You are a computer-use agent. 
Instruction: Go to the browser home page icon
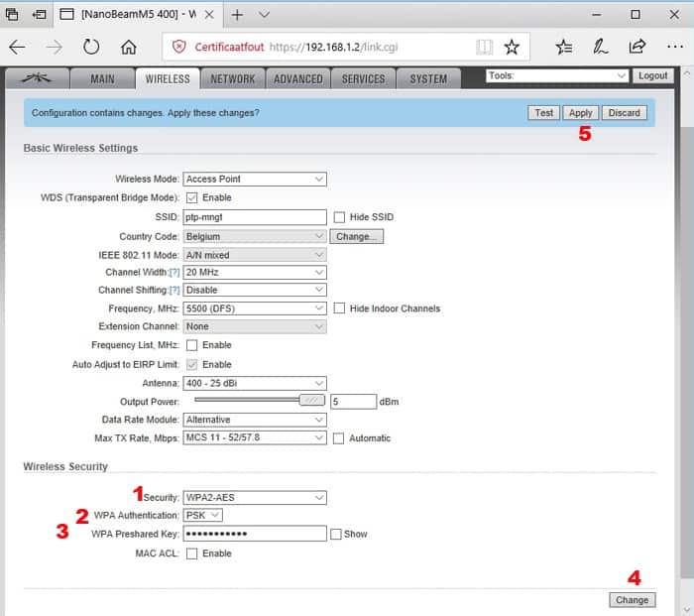[x=129, y=47]
